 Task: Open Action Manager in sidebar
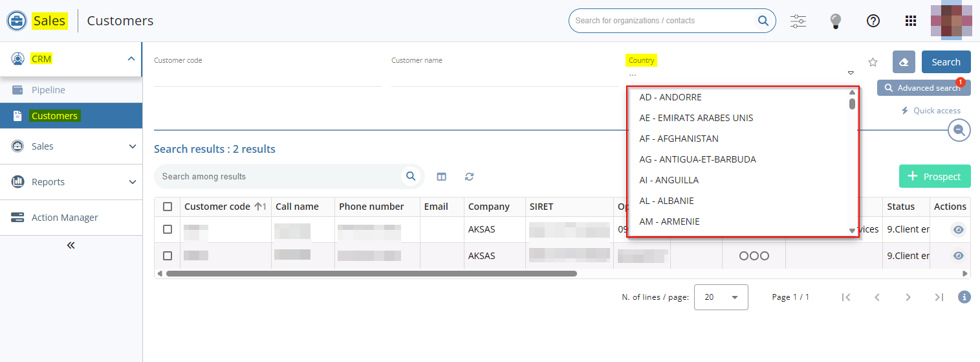(65, 218)
